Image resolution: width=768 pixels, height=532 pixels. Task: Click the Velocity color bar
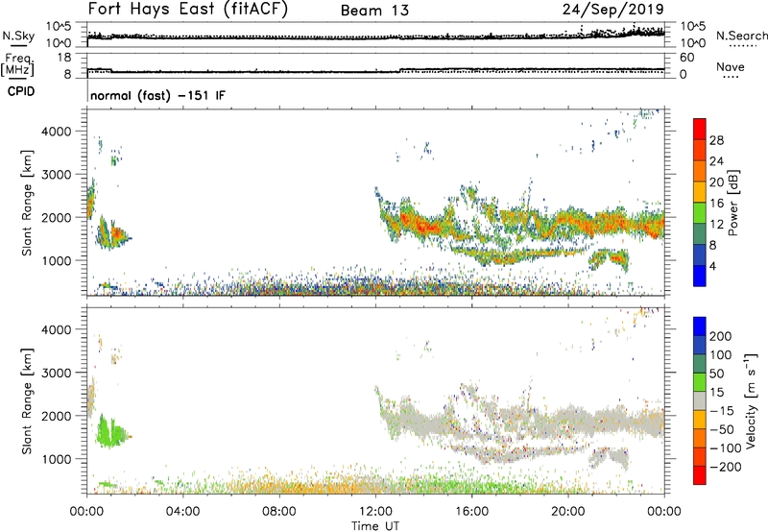(x=700, y=400)
